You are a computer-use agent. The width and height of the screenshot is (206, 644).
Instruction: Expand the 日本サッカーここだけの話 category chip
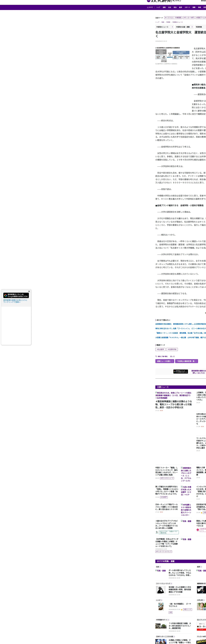point(165,636)
